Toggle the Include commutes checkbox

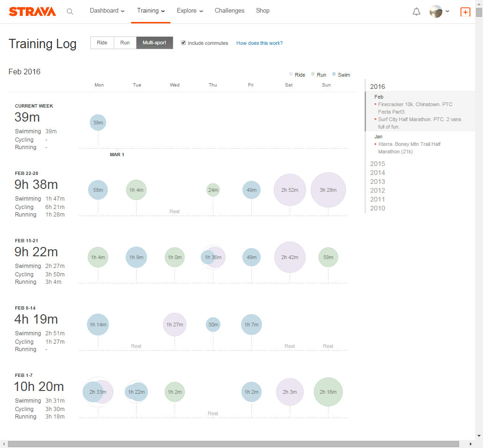183,43
